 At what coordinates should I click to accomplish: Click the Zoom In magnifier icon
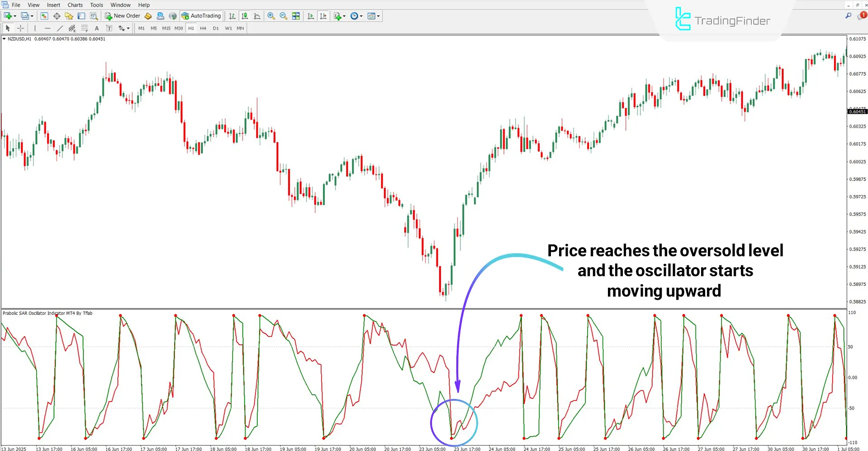pyautogui.click(x=271, y=16)
